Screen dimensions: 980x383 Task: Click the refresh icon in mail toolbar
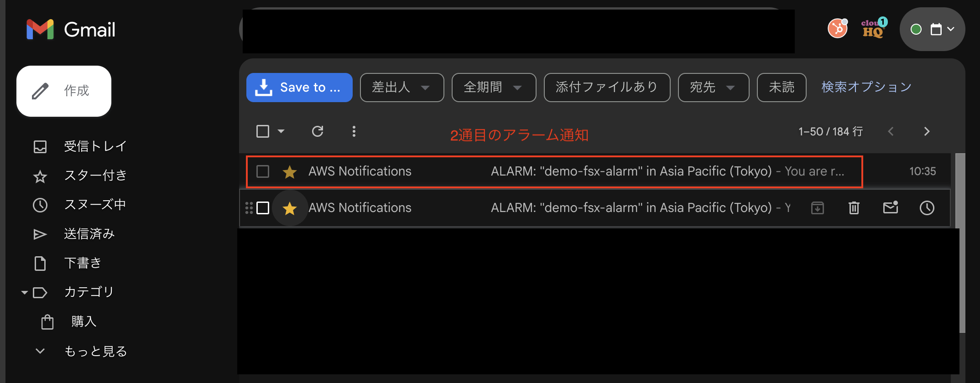[318, 131]
